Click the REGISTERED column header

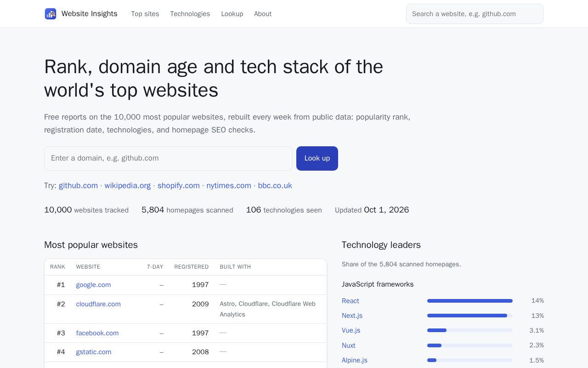tap(192, 267)
